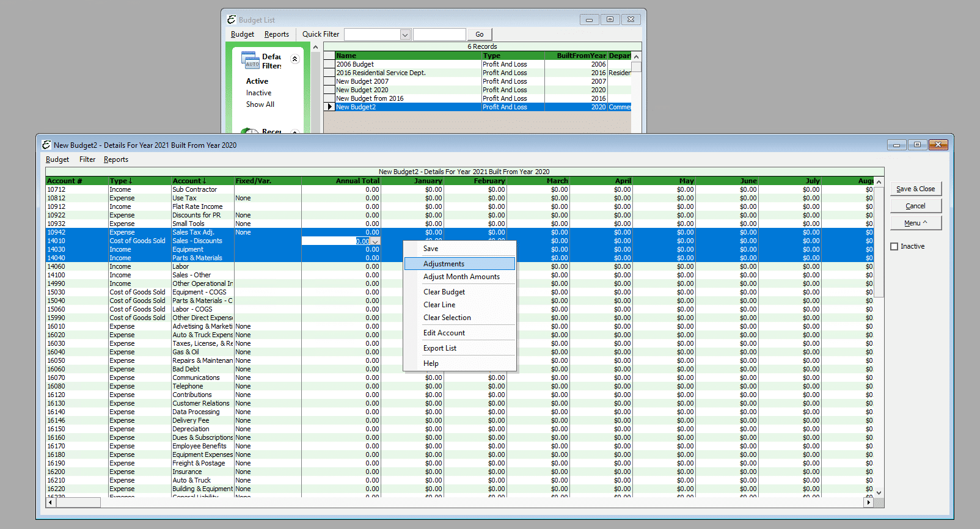
Task: Select the Active filter in Default Filters
Action: click(257, 81)
